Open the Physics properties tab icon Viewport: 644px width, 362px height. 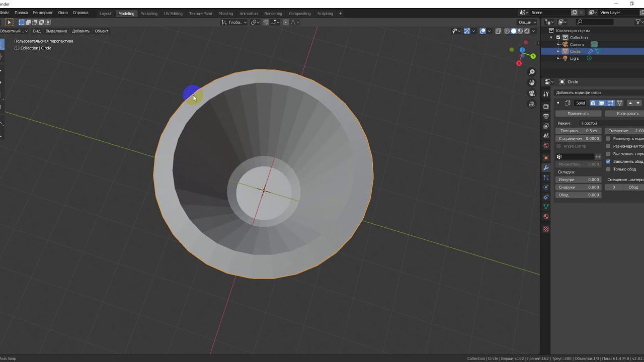546,187
